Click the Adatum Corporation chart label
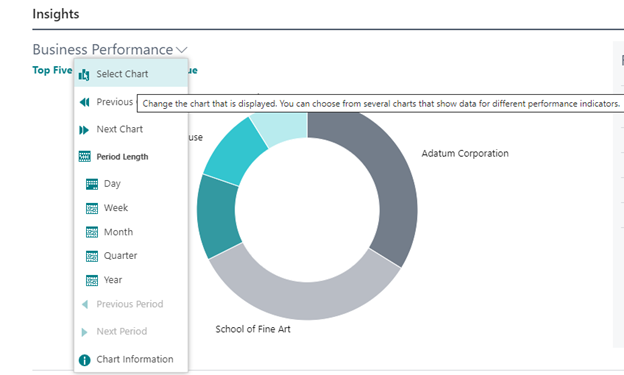 tap(465, 154)
